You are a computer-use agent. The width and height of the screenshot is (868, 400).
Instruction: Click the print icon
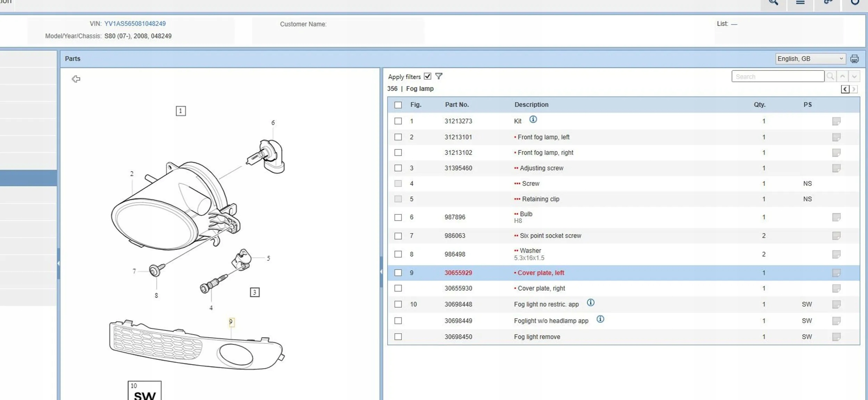854,59
